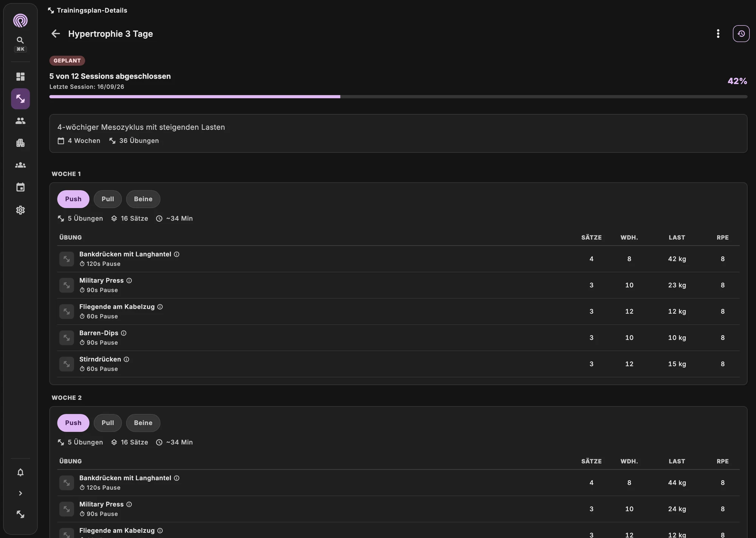Switch to the Beine tab in Woche 2
756x538 pixels.
(143, 423)
